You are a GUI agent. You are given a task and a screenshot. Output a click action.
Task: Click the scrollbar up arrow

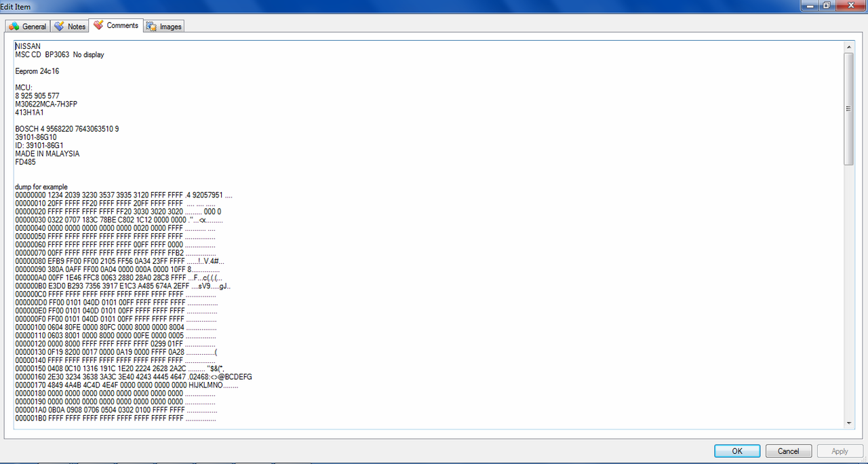click(x=848, y=47)
